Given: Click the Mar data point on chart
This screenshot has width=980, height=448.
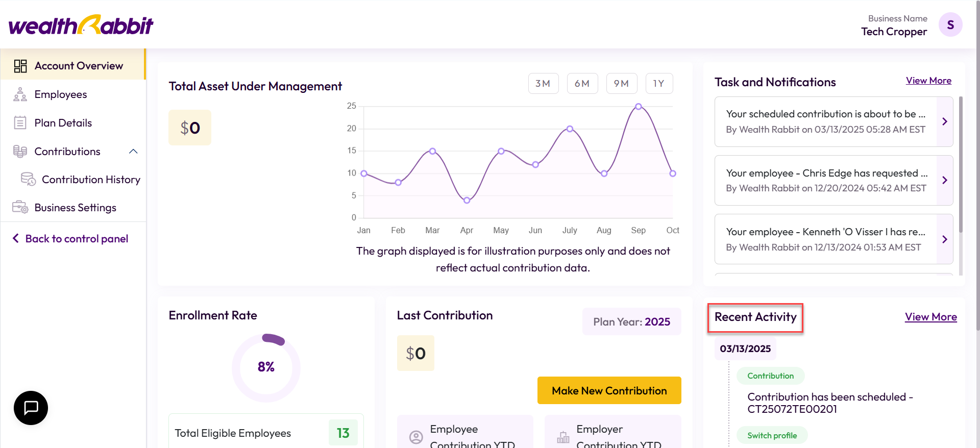Looking at the screenshot, I should click(x=432, y=151).
